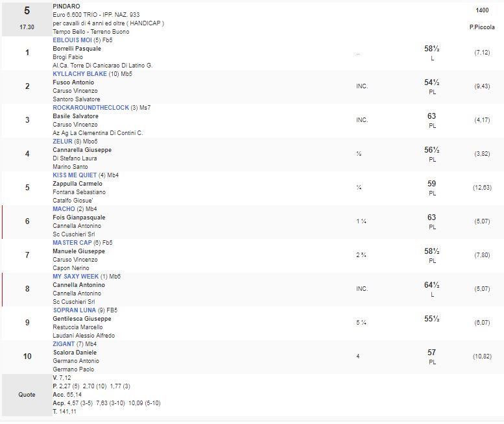This screenshot has width=504, height=424.
Task: Click the T. 141,11 trio payout
Action: pyautogui.click(x=65, y=411)
